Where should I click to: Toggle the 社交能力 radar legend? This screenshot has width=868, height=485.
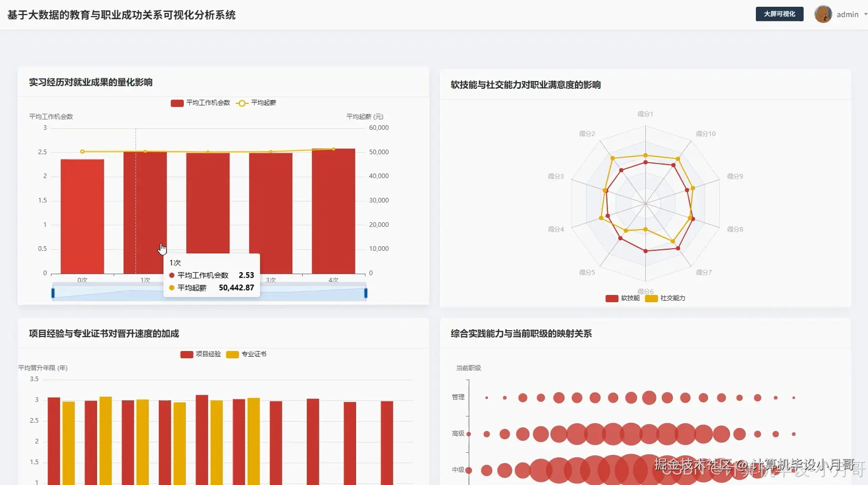665,298
